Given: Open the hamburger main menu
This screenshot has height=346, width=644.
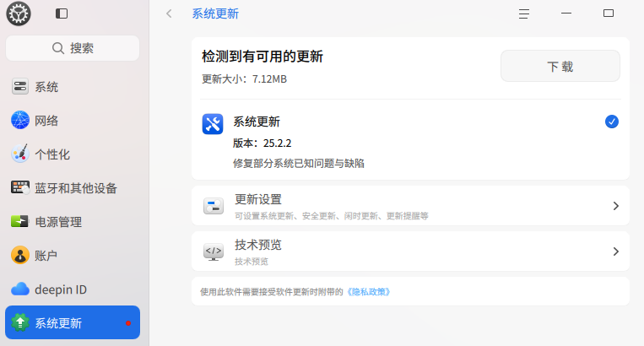Looking at the screenshot, I should (523, 14).
